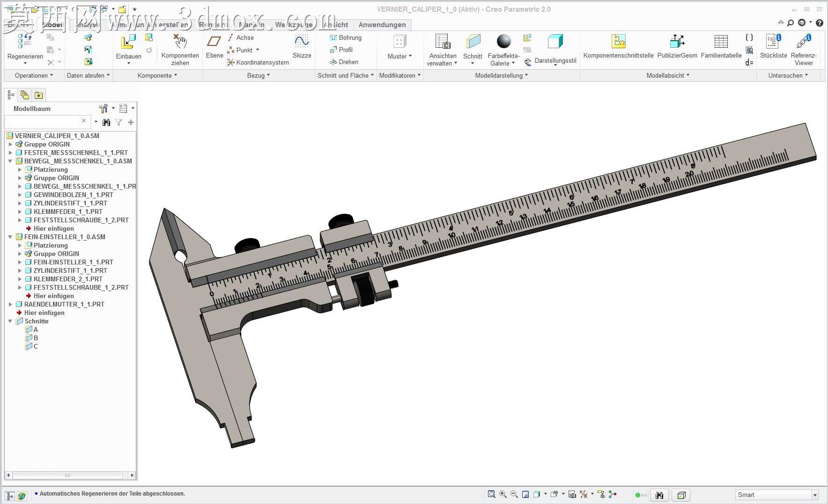
Task: Collapse the Schnitte node
Action: pos(10,321)
